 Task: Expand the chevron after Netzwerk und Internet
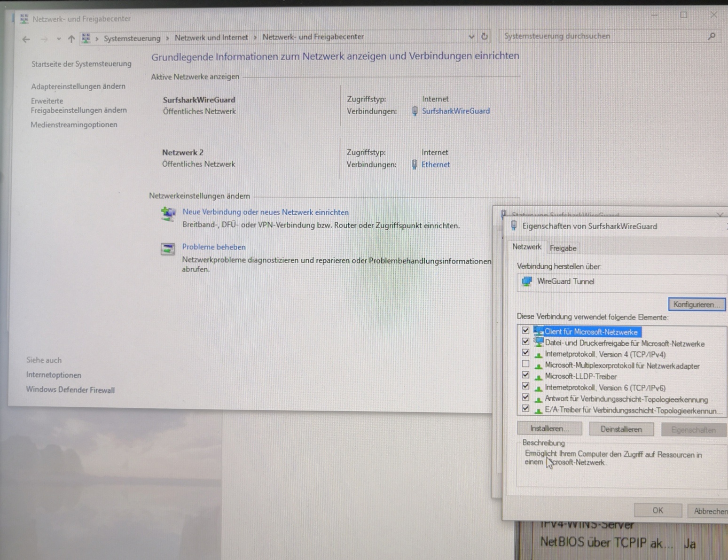(x=255, y=37)
